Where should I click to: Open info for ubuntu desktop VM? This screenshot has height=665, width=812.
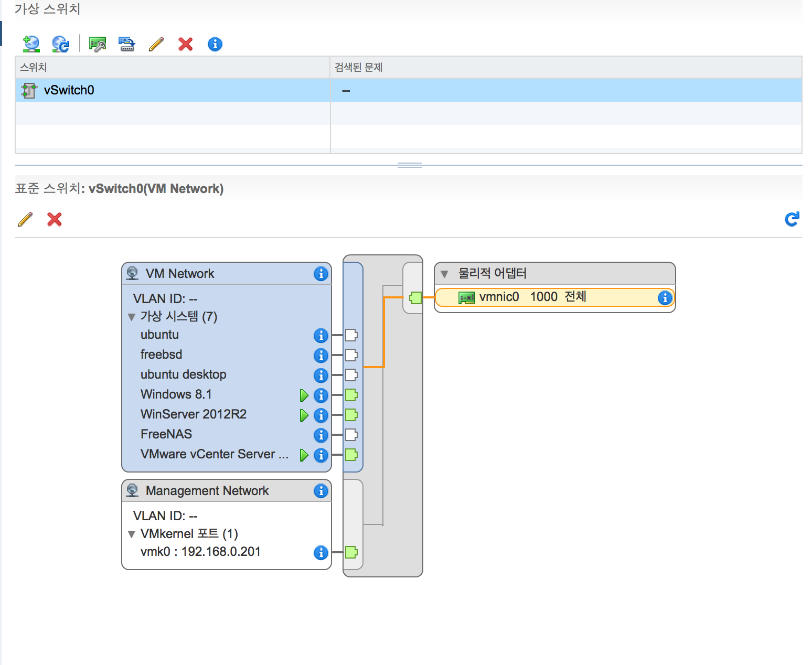(x=321, y=376)
